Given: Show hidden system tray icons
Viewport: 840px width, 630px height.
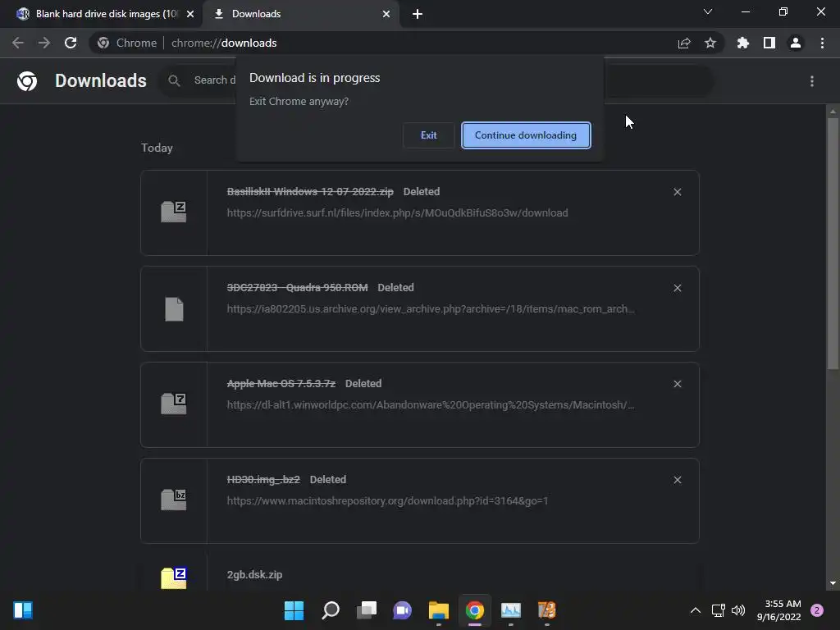Looking at the screenshot, I should pos(696,610).
